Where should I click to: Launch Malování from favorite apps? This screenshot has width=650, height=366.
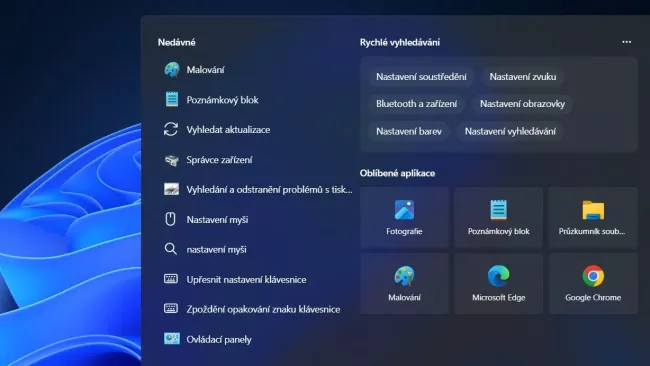click(404, 284)
